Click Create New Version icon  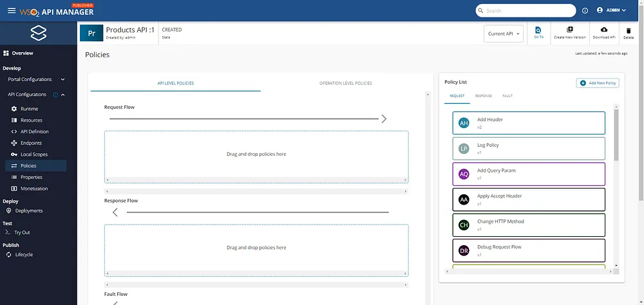click(x=570, y=30)
